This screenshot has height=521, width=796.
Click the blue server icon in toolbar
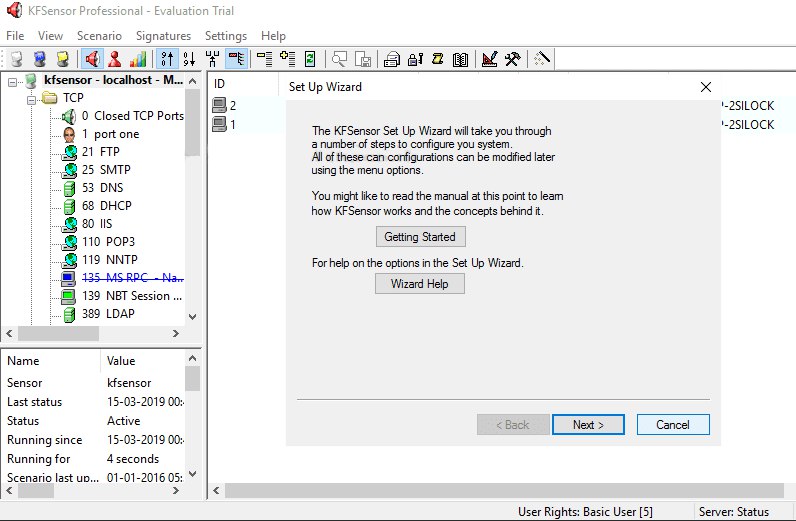(x=40, y=59)
